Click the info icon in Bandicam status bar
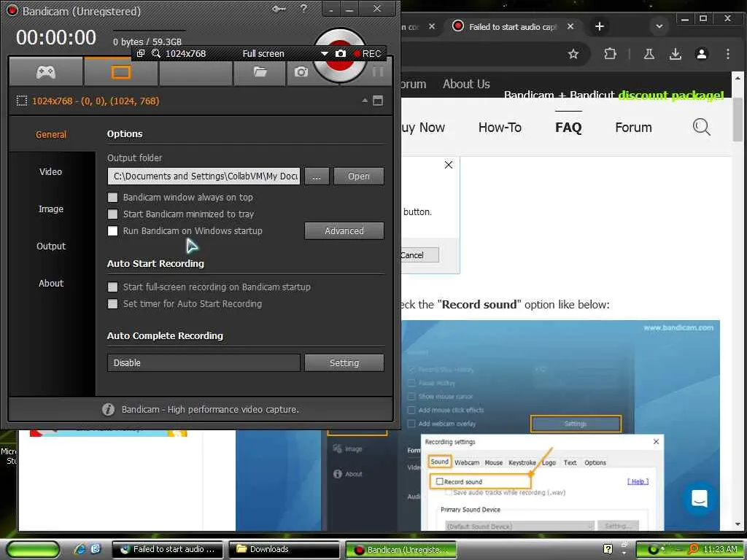This screenshot has width=747, height=560. (x=108, y=409)
